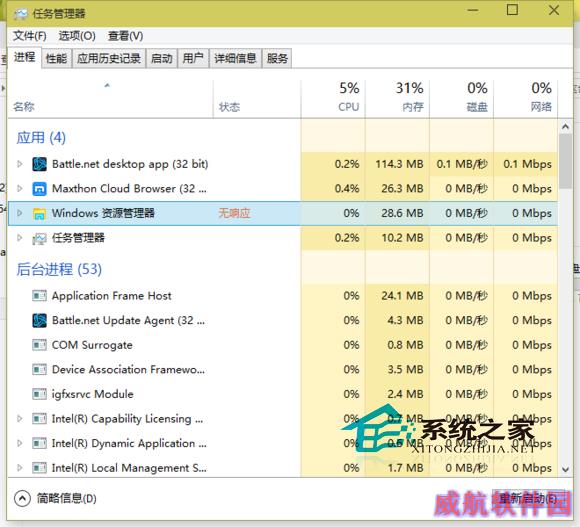Screen dimensions: 580x527
Task: Switch to the 性能 tab
Action: pyautogui.click(x=56, y=58)
